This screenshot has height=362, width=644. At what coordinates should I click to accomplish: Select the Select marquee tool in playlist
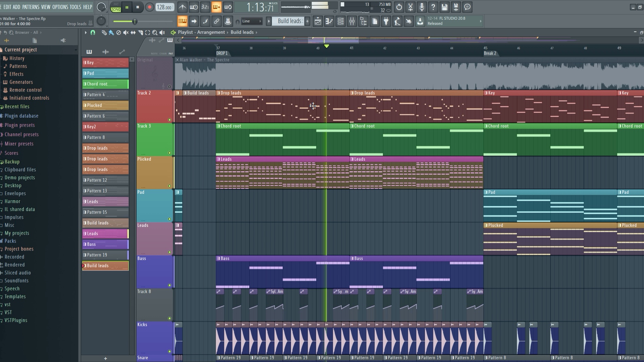(x=147, y=32)
